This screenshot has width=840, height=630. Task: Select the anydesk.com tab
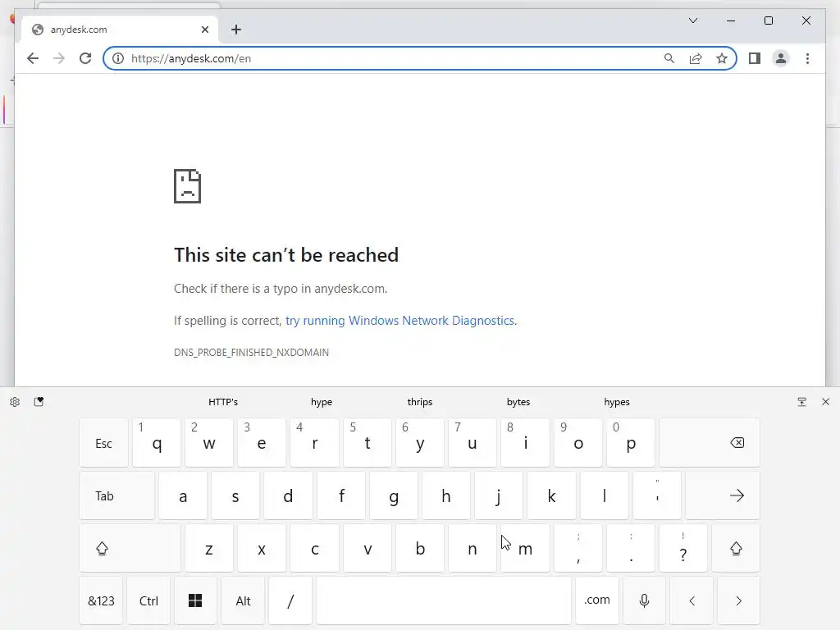120,30
